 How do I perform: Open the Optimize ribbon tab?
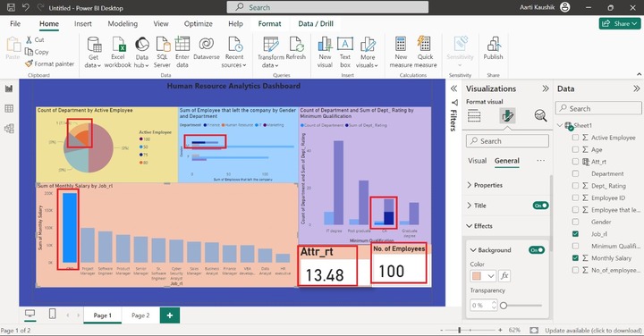click(x=198, y=24)
